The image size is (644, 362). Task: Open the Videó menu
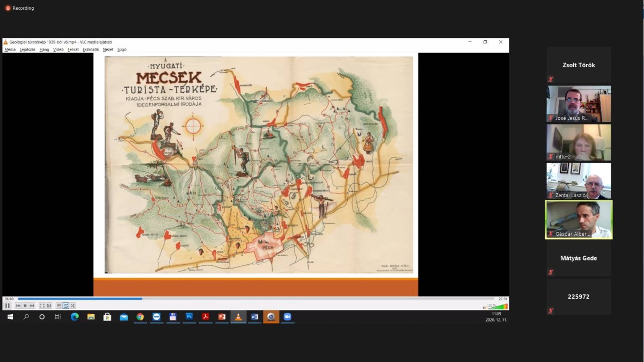(58, 49)
